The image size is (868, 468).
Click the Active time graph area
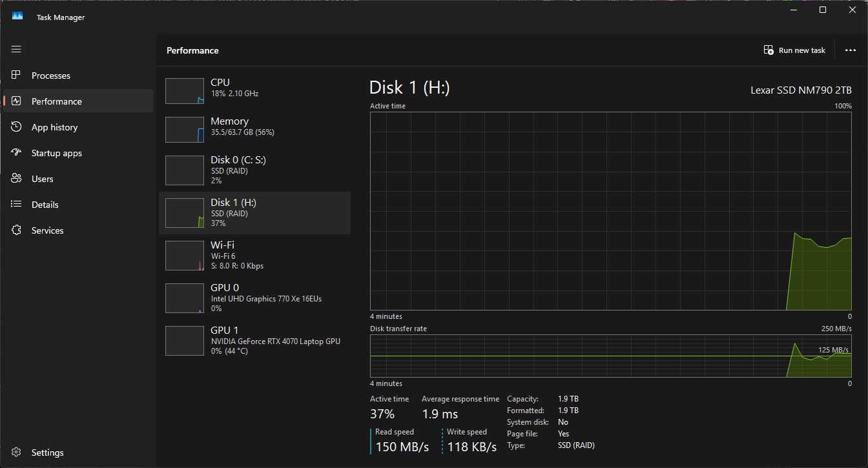(611, 211)
